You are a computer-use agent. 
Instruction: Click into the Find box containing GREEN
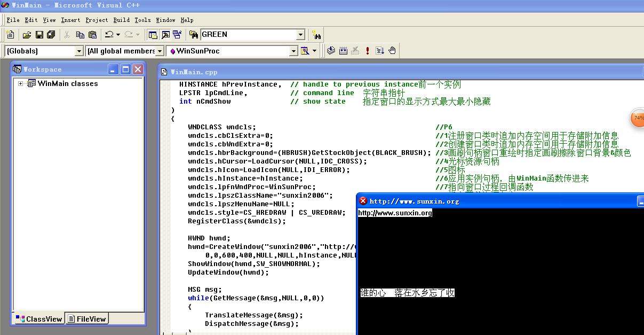point(248,35)
